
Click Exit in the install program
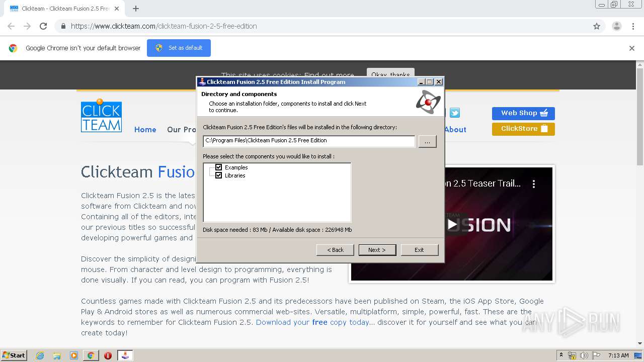pos(419,250)
